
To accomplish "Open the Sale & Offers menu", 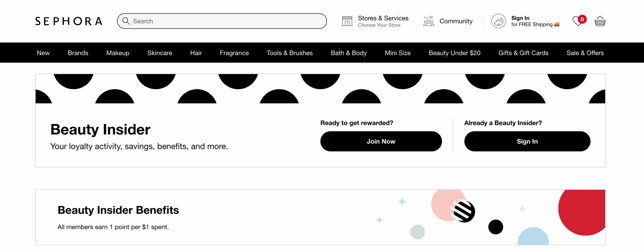I will pyautogui.click(x=585, y=53).
